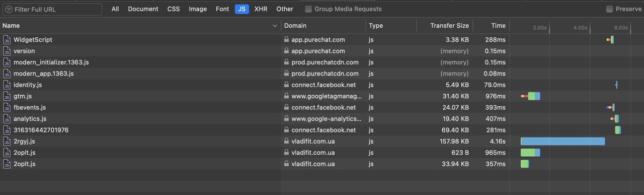644x195 pixels.
Task: Select the CSS filter
Action: pyautogui.click(x=174, y=9)
